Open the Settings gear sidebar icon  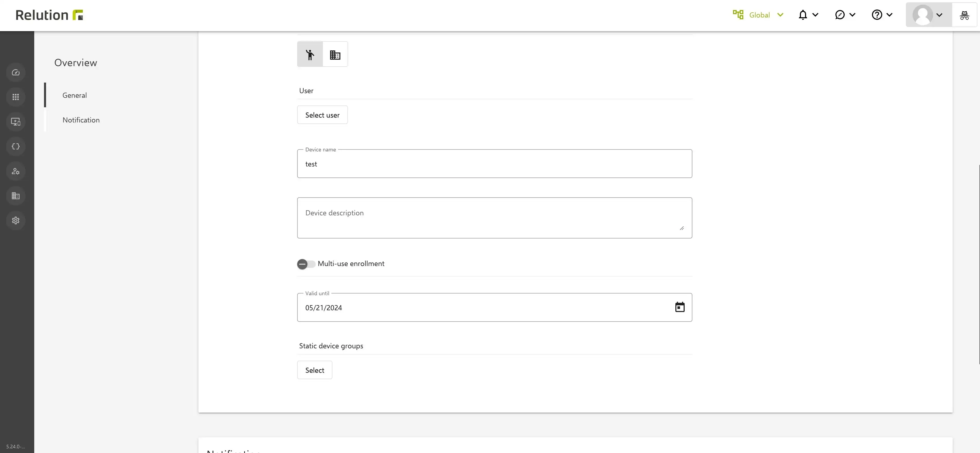point(16,221)
